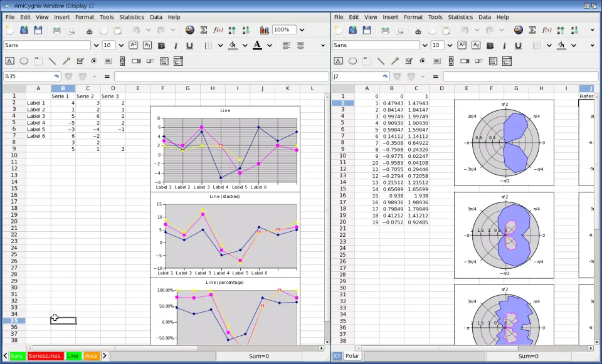Open the function wizard f(x) in right window
This screenshot has width=602, height=364.
click(x=547, y=30)
